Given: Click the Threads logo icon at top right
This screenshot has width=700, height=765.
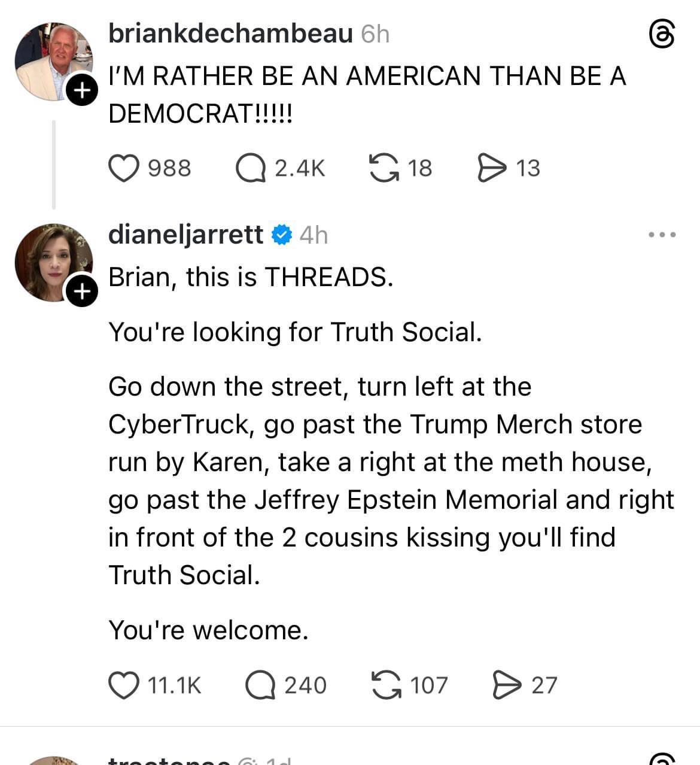Looking at the screenshot, I should 662,35.
